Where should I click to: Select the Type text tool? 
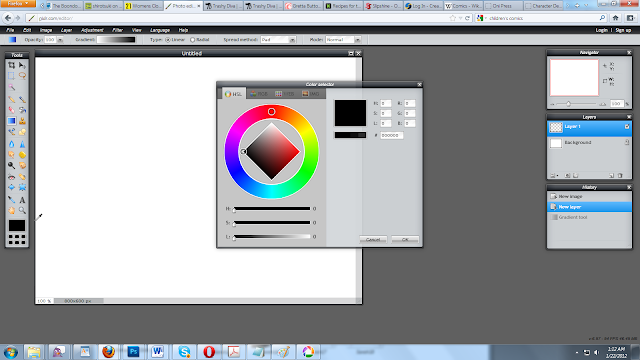coord(22,200)
